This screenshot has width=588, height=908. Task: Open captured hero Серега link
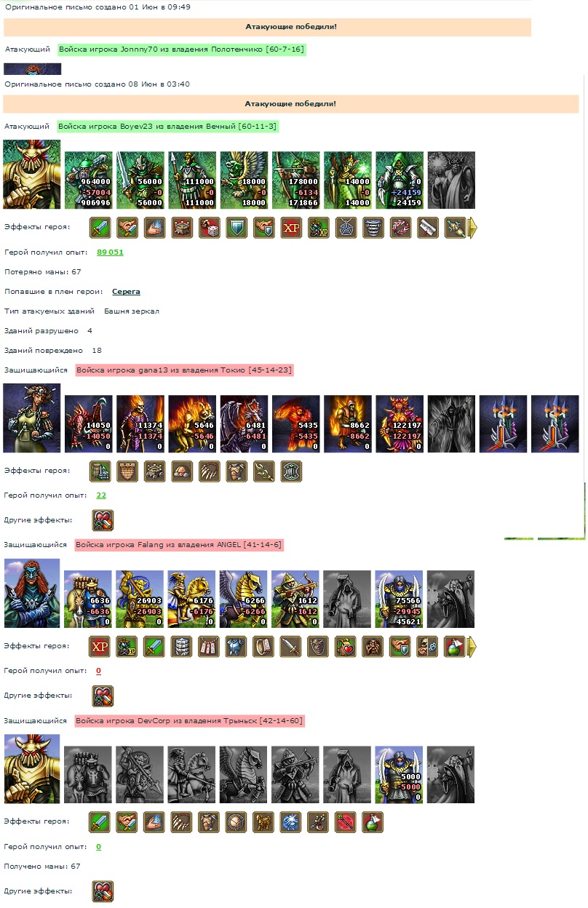tap(126, 292)
